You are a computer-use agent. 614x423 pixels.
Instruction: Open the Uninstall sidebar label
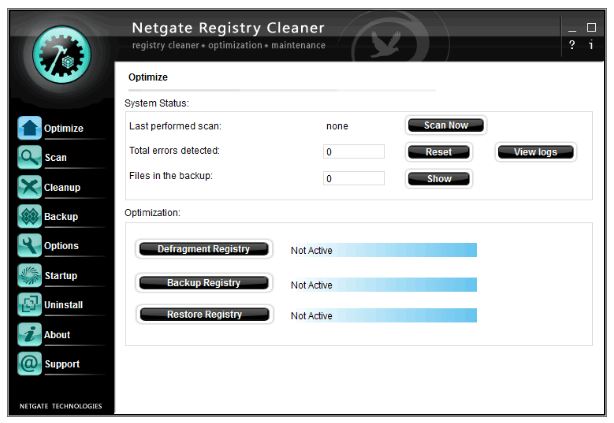tap(63, 305)
